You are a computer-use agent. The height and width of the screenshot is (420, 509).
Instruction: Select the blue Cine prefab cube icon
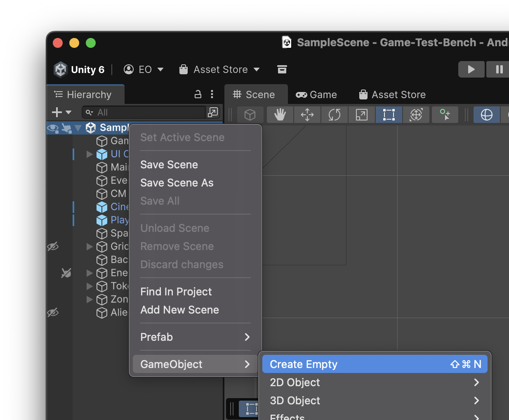pos(102,207)
